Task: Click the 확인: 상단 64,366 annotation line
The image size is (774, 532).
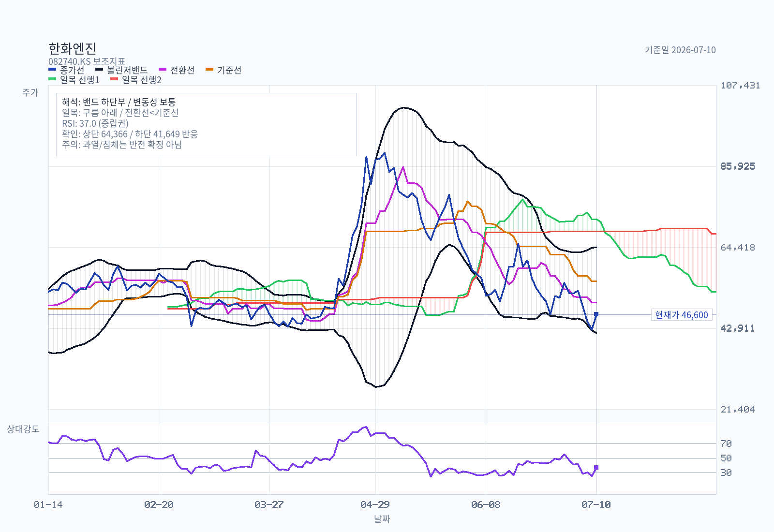Action: point(130,134)
